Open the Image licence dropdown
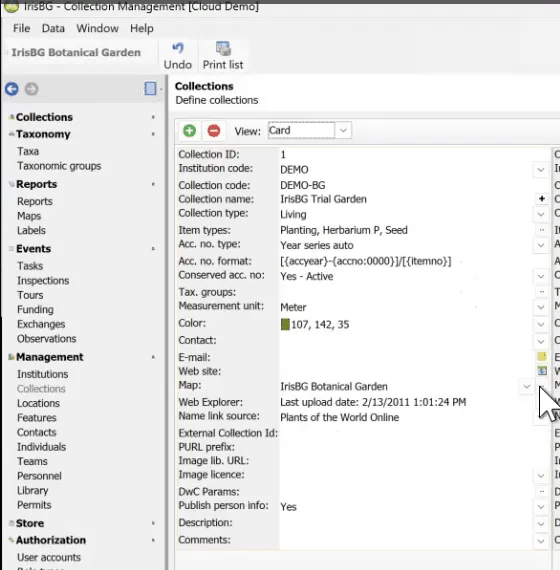This screenshot has width=560, height=570. tap(541, 475)
